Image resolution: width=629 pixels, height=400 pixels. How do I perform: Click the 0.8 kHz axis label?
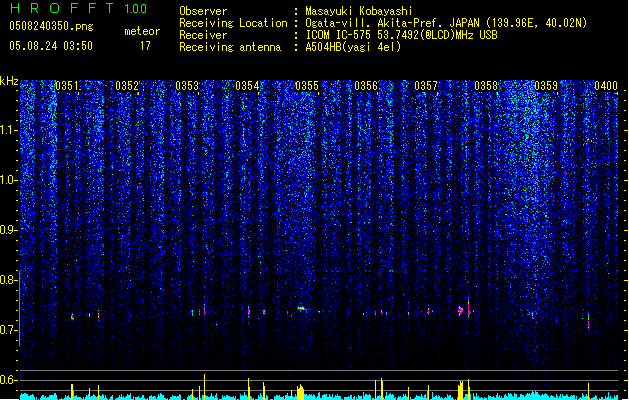[9, 280]
